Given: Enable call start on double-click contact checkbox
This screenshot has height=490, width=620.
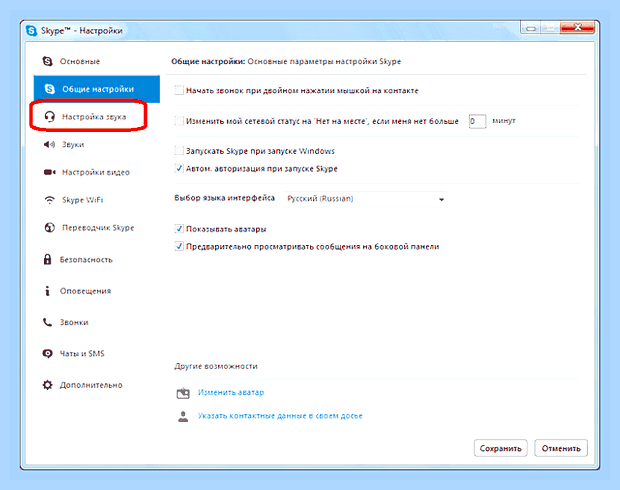Looking at the screenshot, I should 179,90.
